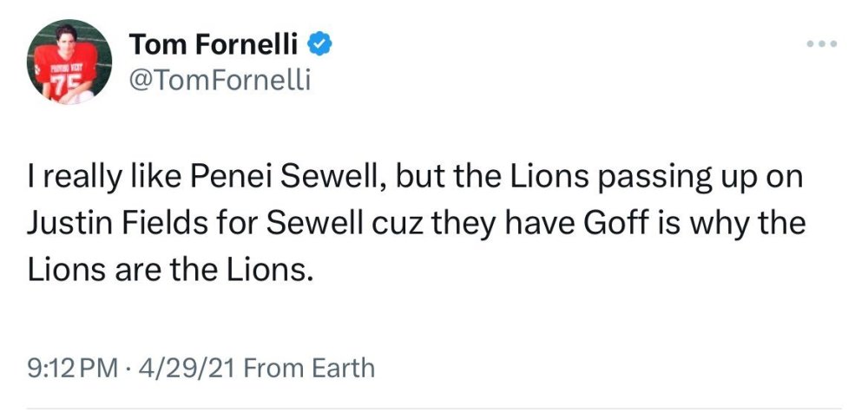Screen dimensions: 868x412
Task: Click the word Earth beside the date
Action: [x=342, y=368]
